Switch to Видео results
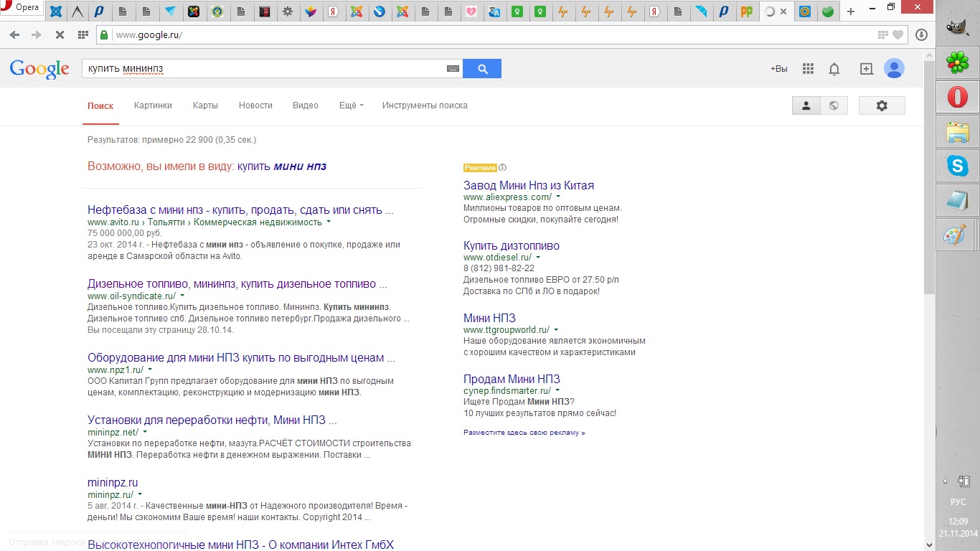The width and height of the screenshot is (980, 551). tap(306, 105)
